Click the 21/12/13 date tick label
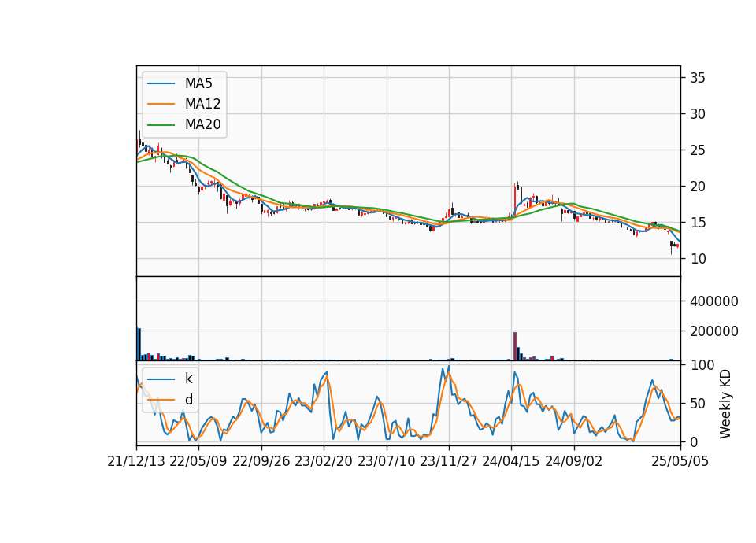Screen dimensions: 756x543 pyautogui.click(x=136, y=461)
